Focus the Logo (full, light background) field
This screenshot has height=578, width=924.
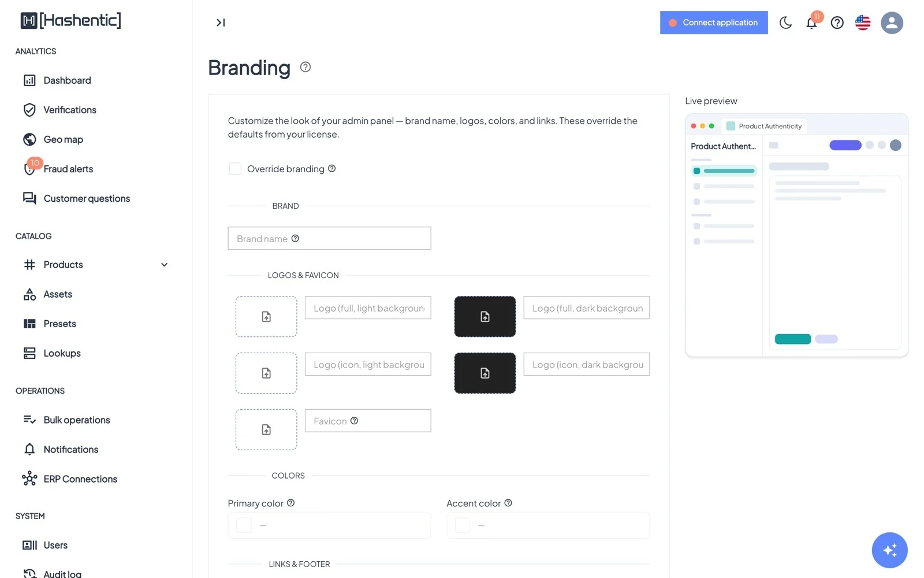(x=368, y=307)
